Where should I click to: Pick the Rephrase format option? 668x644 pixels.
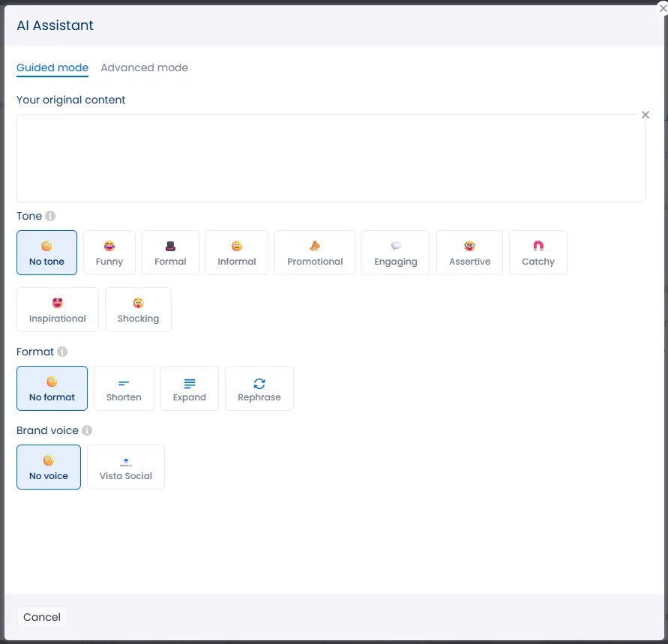click(259, 388)
